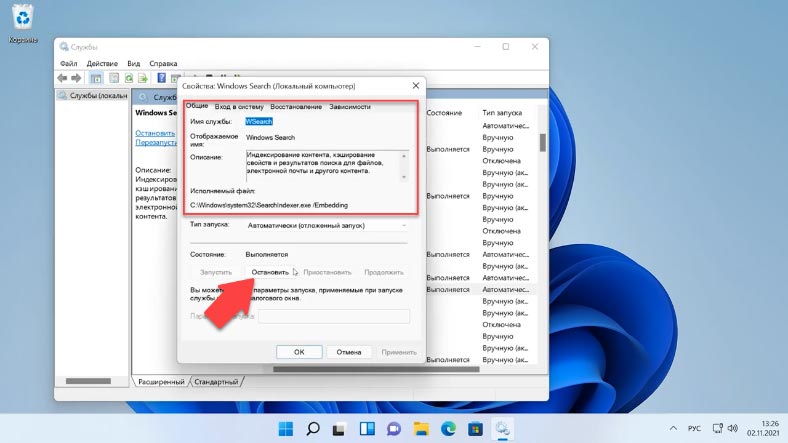
Task: Click the services list horizontal scrollbar
Action: click(376, 369)
